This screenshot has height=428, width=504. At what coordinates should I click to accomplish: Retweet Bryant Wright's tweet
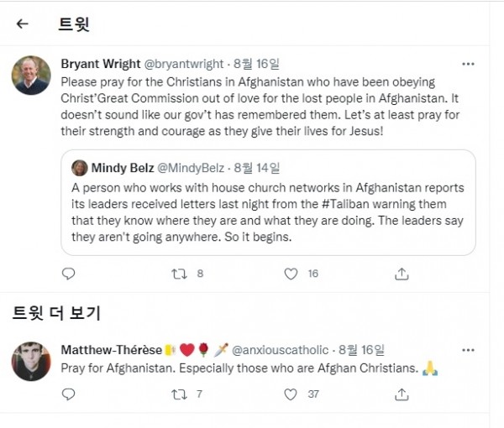179,273
